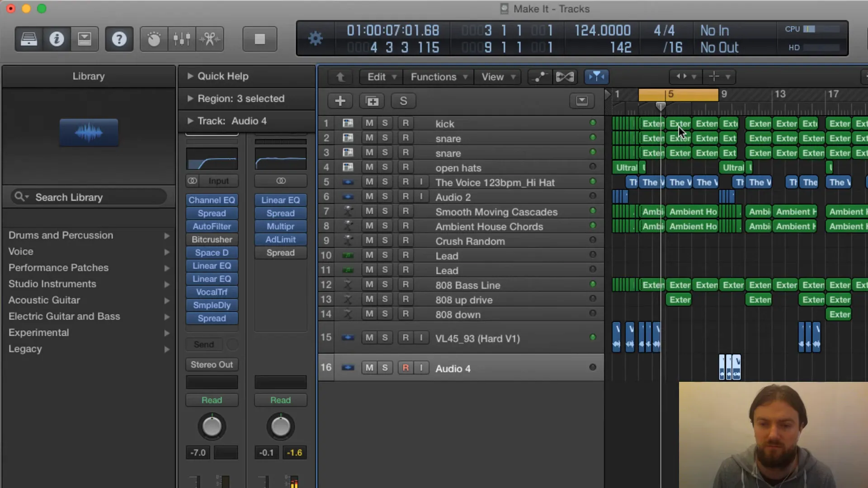This screenshot has height=488, width=868.
Task: Click the Library panel waveform thumbnail
Action: (88, 131)
